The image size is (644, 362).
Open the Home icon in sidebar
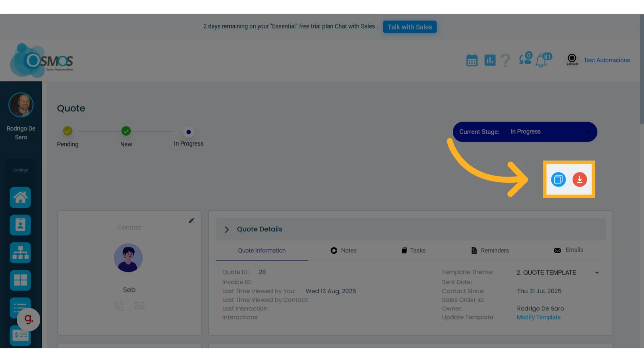(x=20, y=197)
